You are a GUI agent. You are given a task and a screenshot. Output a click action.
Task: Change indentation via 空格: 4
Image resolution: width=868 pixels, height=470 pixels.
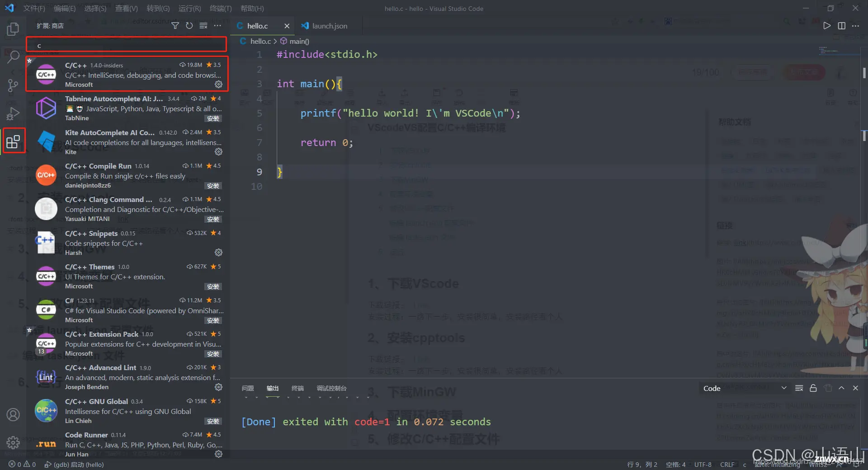click(x=676, y=465)
